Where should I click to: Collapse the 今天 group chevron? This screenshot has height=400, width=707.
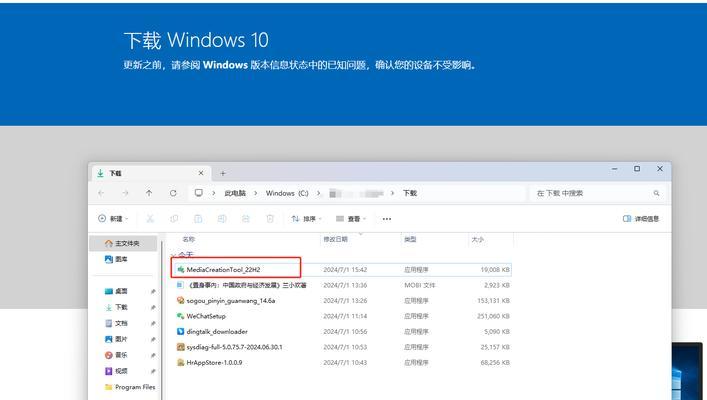[x=173, y=255]
